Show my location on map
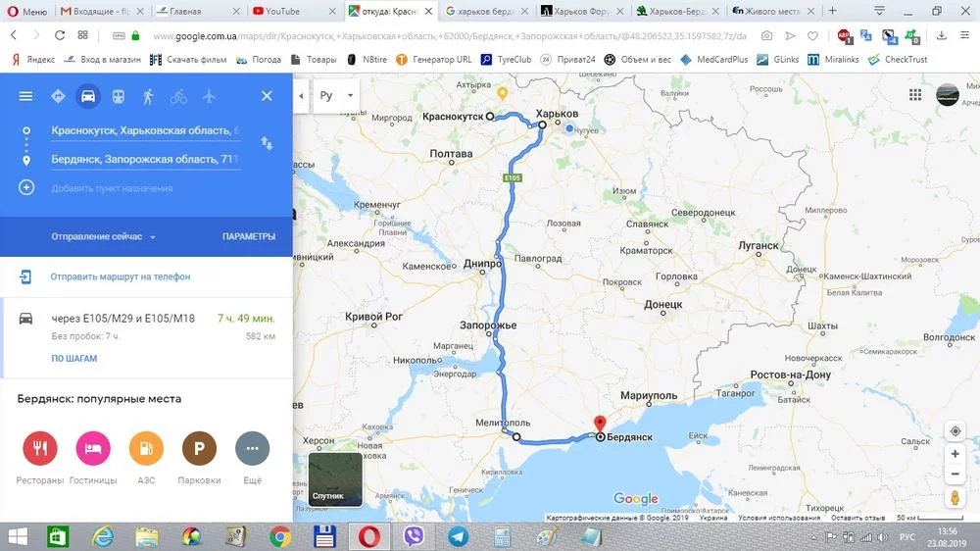The width and height of the screenshot is (980, 551). [x=955, y=431]
